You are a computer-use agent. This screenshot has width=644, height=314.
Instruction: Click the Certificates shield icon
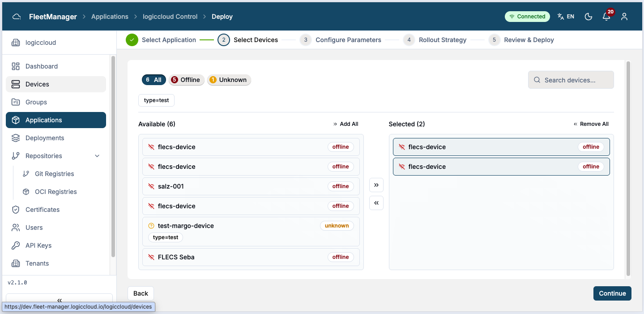click(16, 210)
